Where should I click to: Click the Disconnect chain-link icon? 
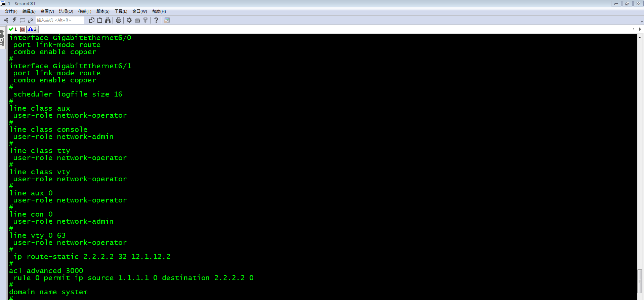30,20
